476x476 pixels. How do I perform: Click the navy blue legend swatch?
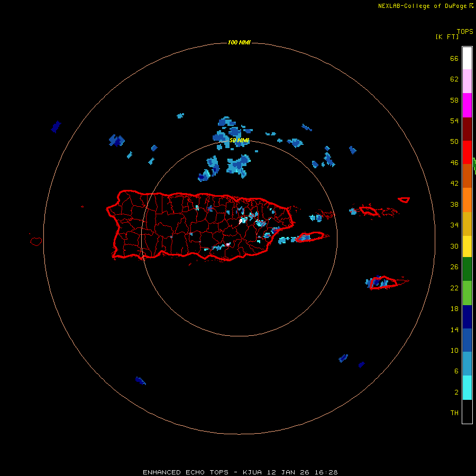point(467,317)
